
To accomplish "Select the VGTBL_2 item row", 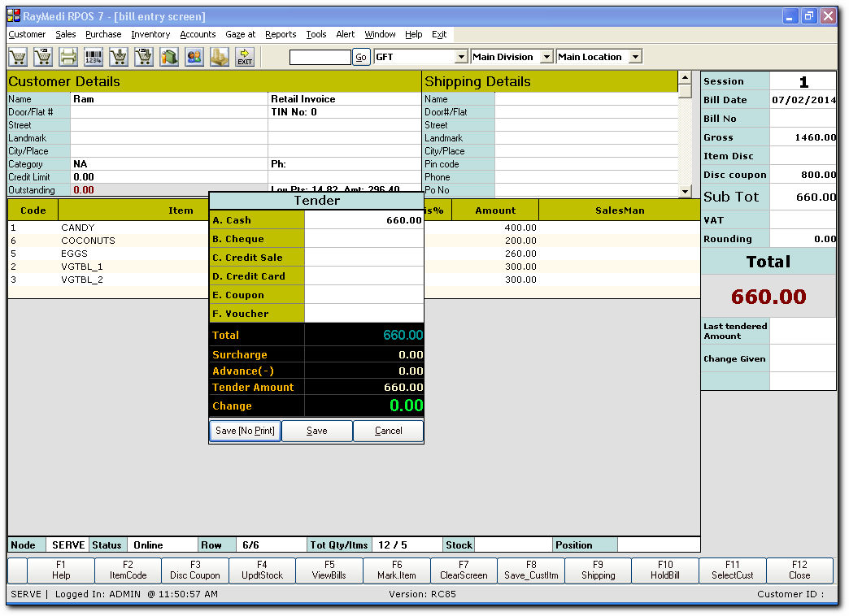I will (x=354, y=280).
